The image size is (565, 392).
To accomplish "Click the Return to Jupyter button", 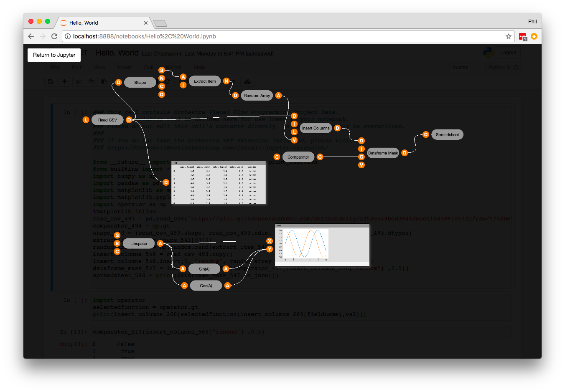I will 54,55.
